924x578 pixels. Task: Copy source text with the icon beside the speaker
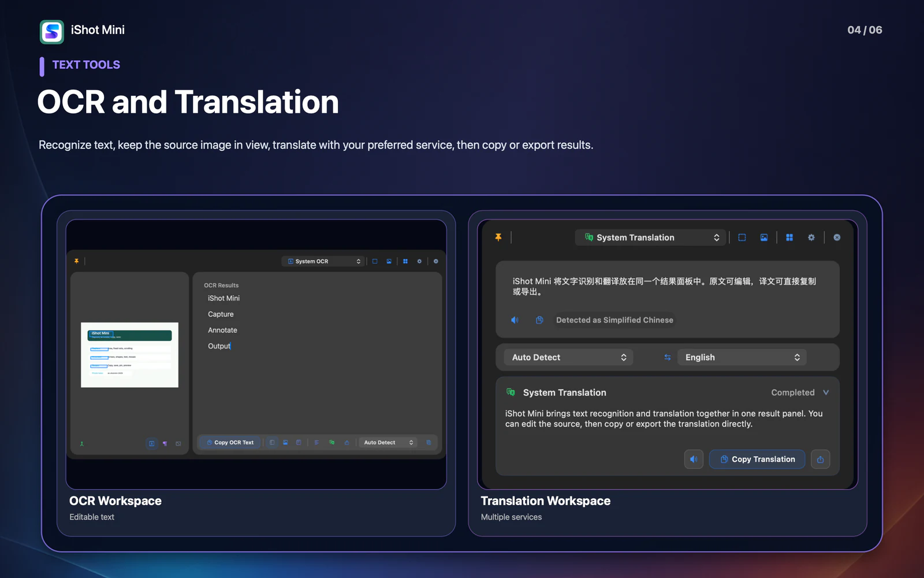tap(539, 320)
